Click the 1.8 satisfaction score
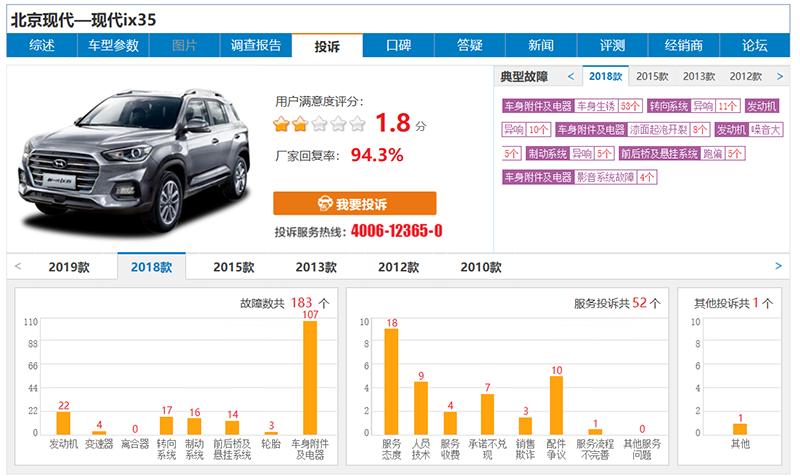Screen dimensions: 800x476 [393, 123]
